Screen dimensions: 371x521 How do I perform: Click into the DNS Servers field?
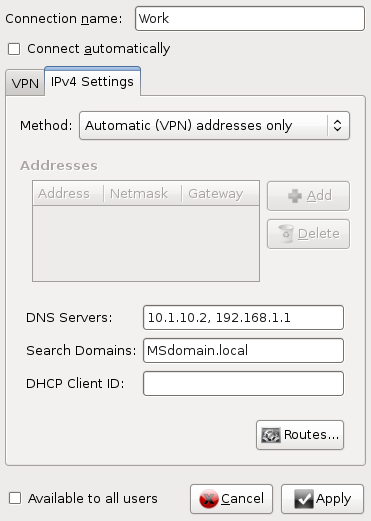coord(243,318)
